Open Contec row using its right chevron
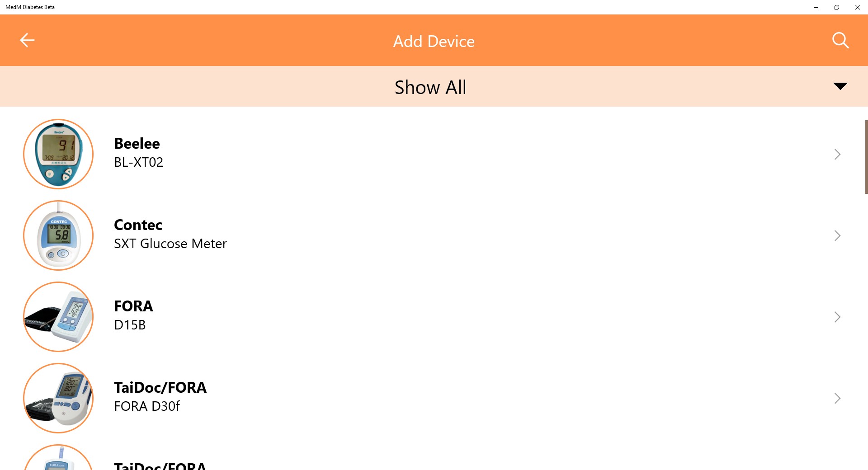Image resolution: width=868 pixels, height=470 pixels. click(x=837, y=235)
